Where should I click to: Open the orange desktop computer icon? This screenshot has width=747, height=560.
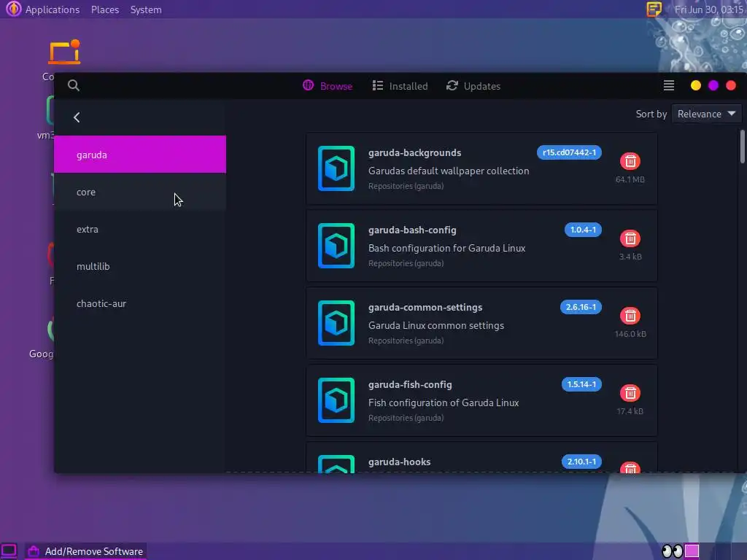pos(64,52)
